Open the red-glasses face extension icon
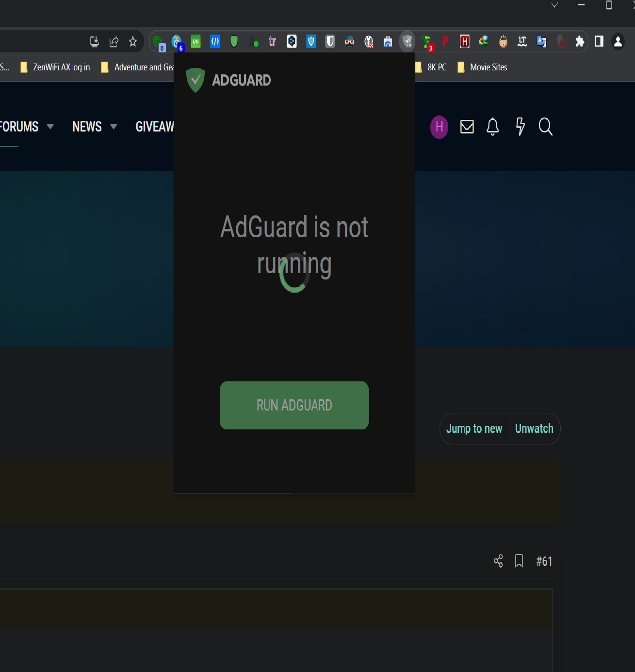This screenshot has height=672, width=635. [x=349, y=42]
